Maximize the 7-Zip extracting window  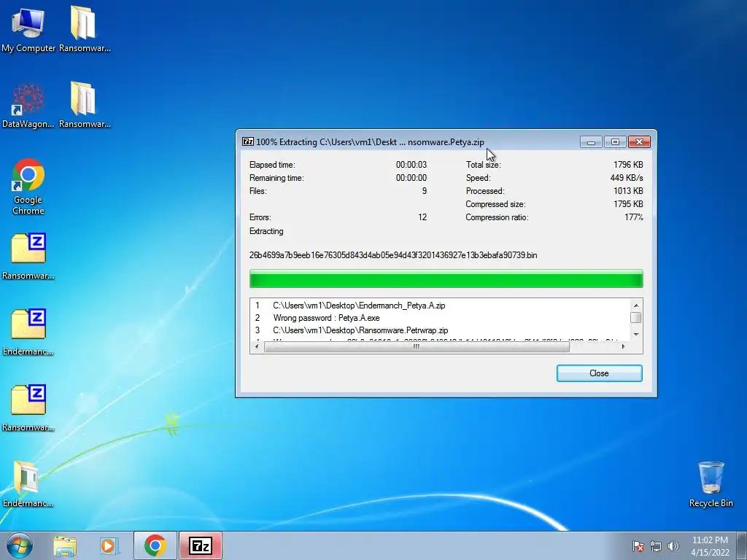[615, 142]
